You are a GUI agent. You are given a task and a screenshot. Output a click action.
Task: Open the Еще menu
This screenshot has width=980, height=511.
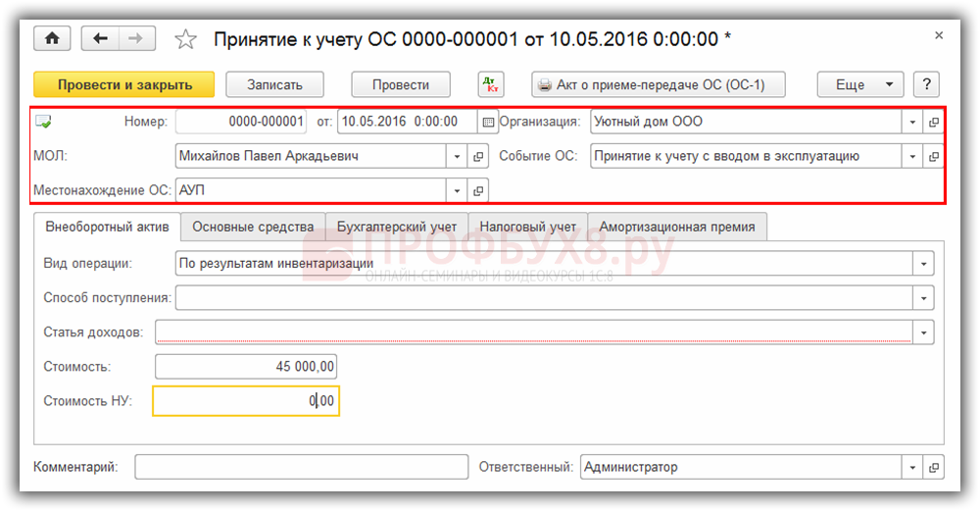pos(859,84)
